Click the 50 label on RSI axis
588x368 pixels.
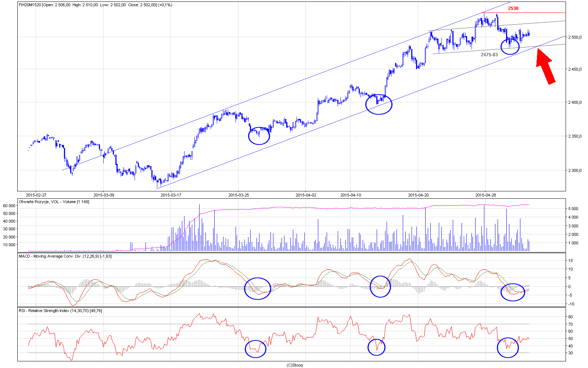coord(570,339)
